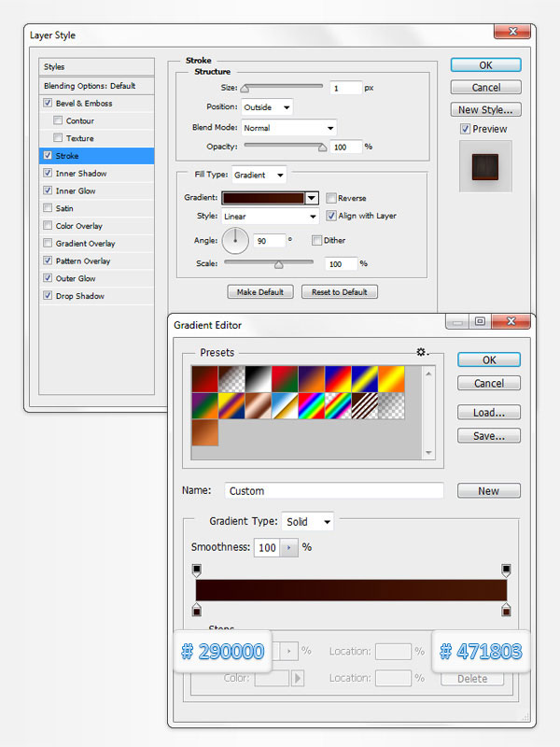Select the black-to-white gradient preset
Image resolution: width=560 pixels, height=747 pixels.
point(259,379)
